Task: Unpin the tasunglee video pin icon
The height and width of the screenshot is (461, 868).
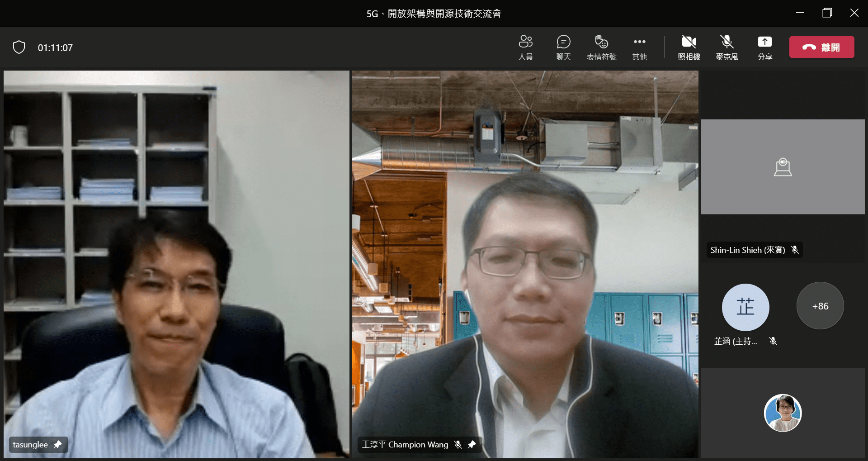Action: (58, 445)
